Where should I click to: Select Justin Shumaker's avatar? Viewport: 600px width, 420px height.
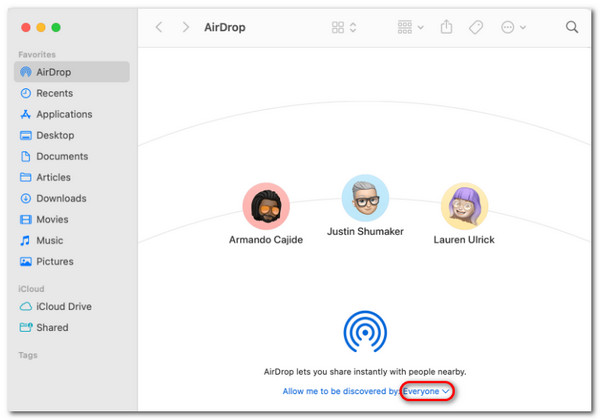(365, 198)
